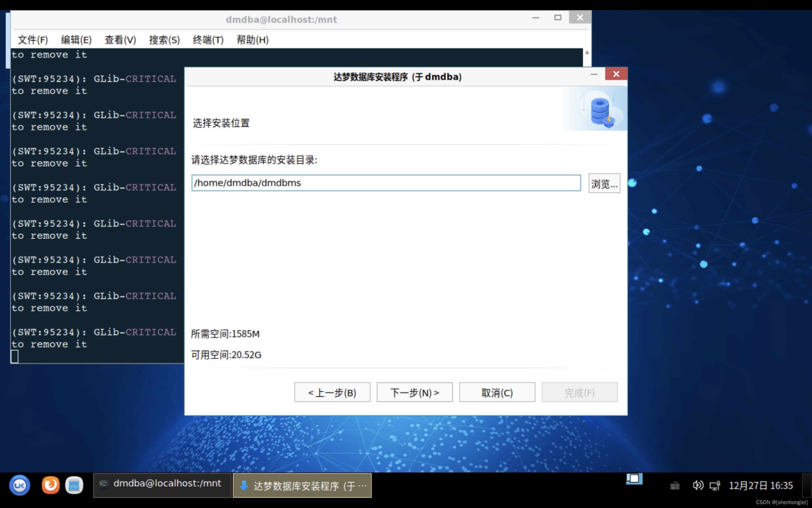Close the terminal window dmdba@localhost:/mnt
Screen dimensions: 812x508
coord(580,17)
